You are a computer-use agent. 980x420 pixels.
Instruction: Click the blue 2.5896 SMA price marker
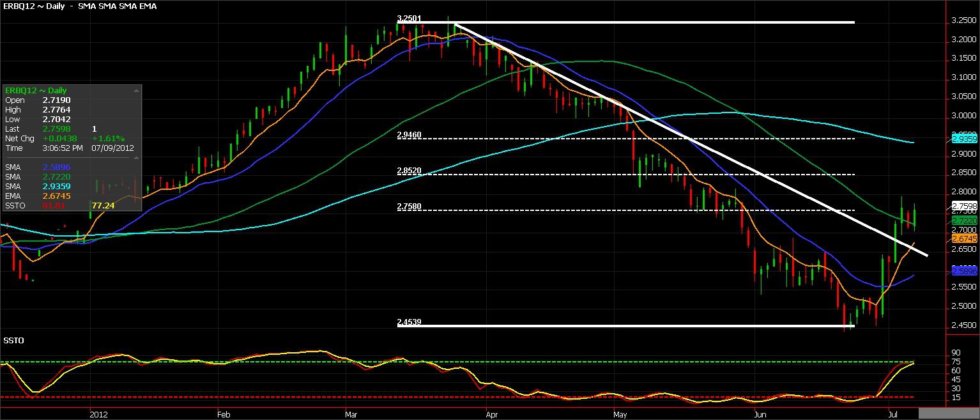[x=965, y=272]
